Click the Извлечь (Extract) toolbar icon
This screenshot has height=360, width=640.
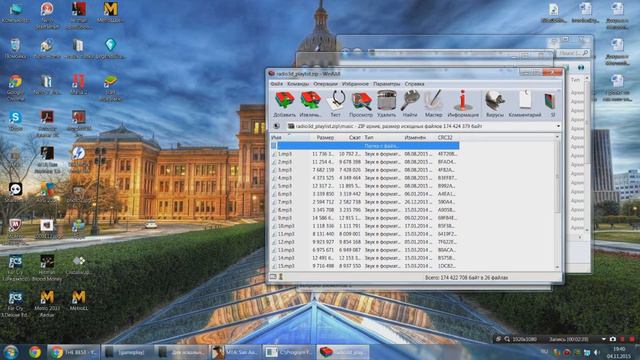[x=310, y=104]
